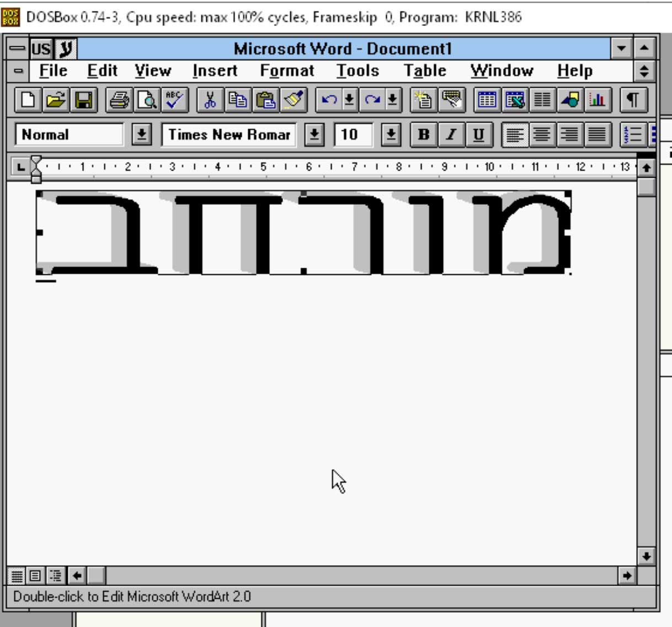Screen dimensions: 672x627
Task: Open document control menu box
Action: coord(18,71)
